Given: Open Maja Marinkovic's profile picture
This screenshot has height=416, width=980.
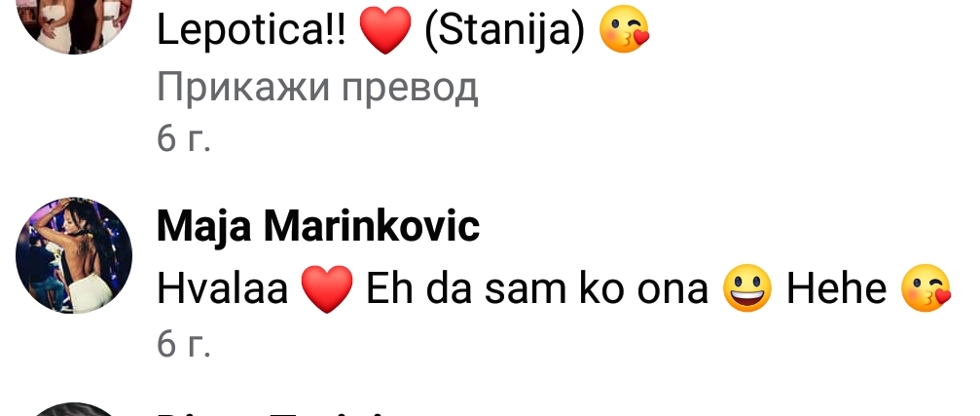Looking at the screenshot, I should coord(74,256).
